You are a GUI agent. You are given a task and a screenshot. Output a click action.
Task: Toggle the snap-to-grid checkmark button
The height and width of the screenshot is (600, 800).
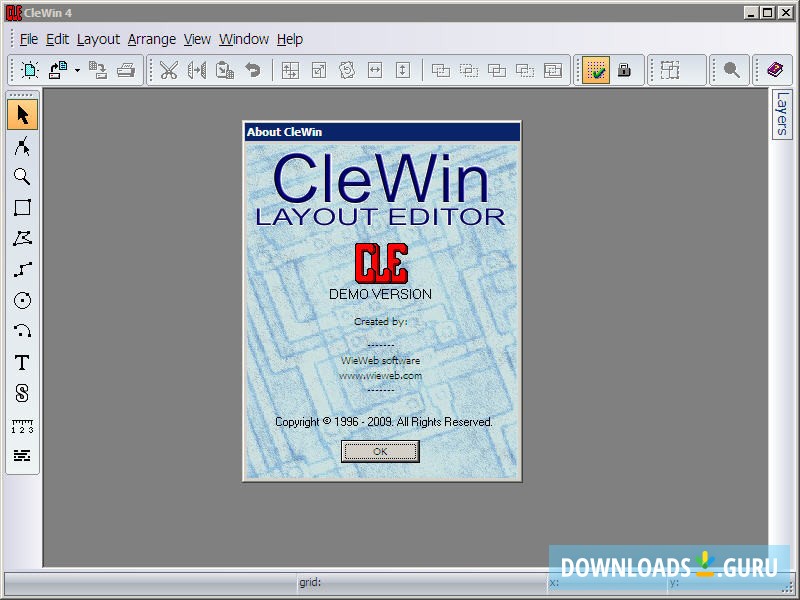click(594, 70)
